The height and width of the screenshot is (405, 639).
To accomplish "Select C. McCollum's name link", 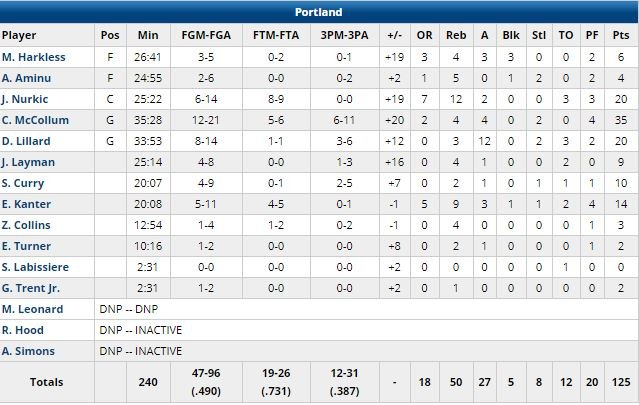I will [x=34, y=120].
